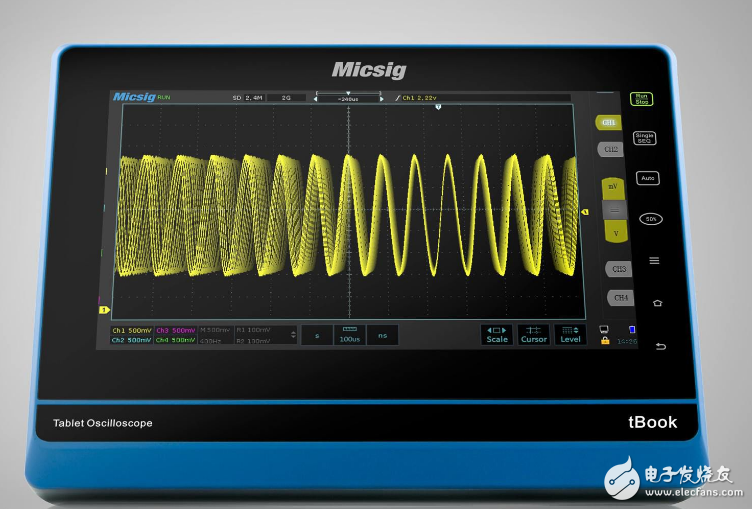Expand the Level options
The width and height of the screenshot is (752, 509).
[570, 334]
